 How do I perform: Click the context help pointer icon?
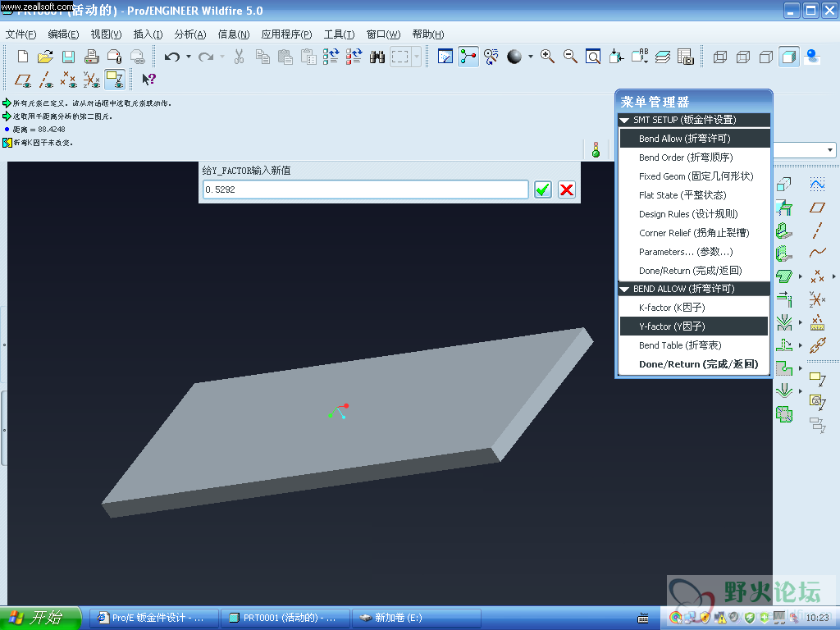148,80
